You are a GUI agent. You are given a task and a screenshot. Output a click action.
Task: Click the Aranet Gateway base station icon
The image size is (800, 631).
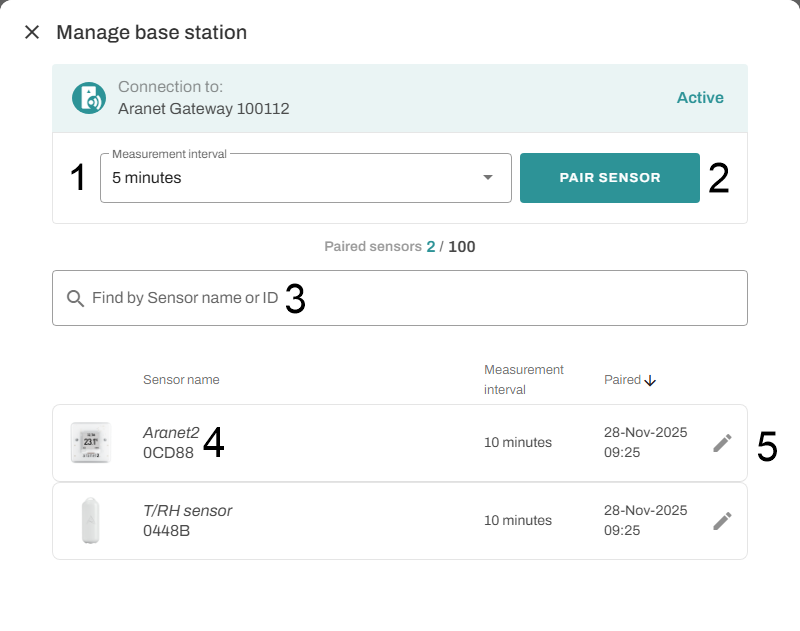[x=89, y=98]
